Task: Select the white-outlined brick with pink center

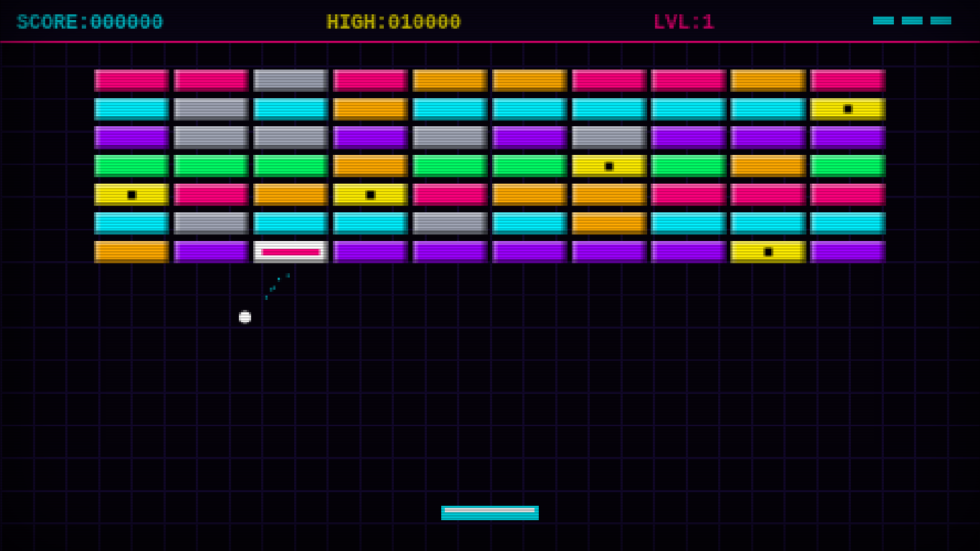Action: [x=291, y=252]
